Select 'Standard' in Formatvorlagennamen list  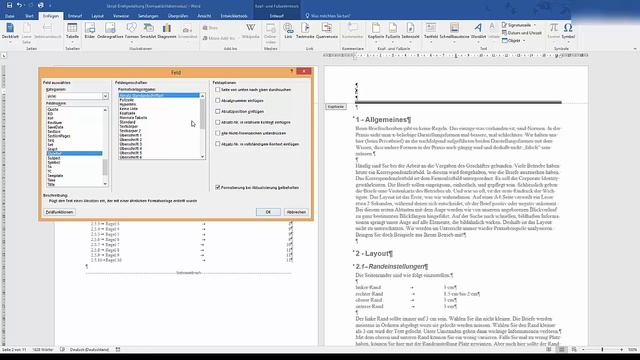(128, 122)
